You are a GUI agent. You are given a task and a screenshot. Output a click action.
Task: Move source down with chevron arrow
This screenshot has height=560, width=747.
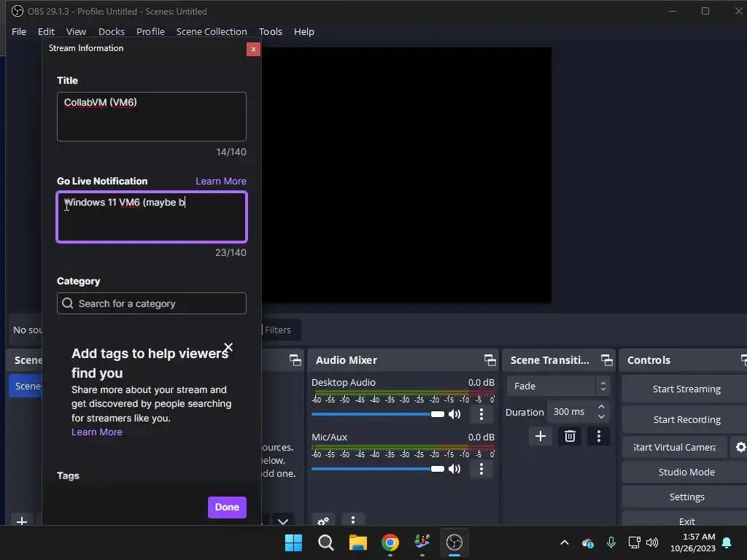pos(283,521)
